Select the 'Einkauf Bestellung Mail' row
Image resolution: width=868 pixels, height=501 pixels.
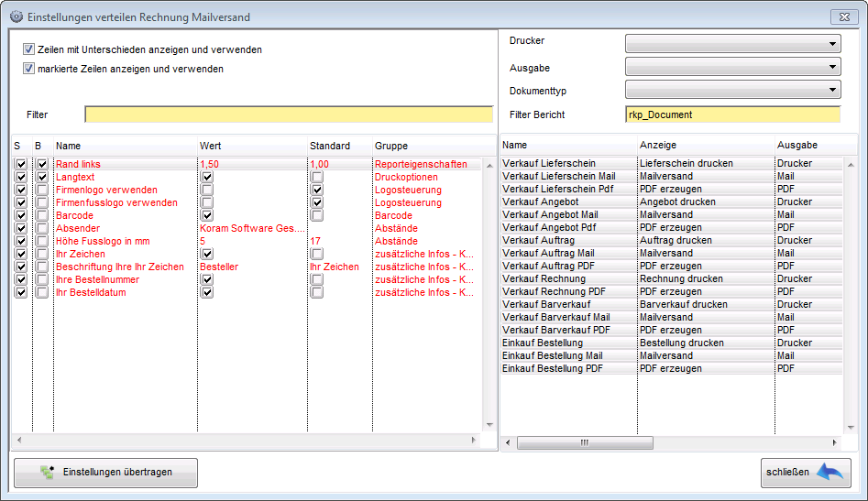click(672, 356)
